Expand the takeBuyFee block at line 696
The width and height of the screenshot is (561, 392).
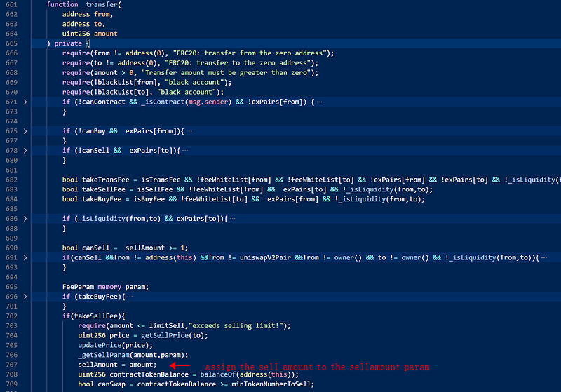coord(26,297)
